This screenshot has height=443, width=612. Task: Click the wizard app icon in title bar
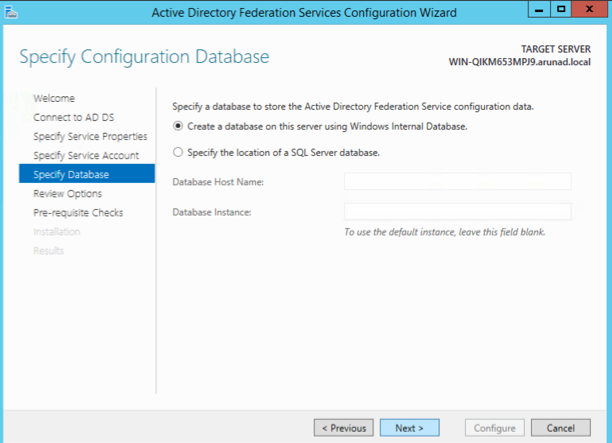(11, 12)
